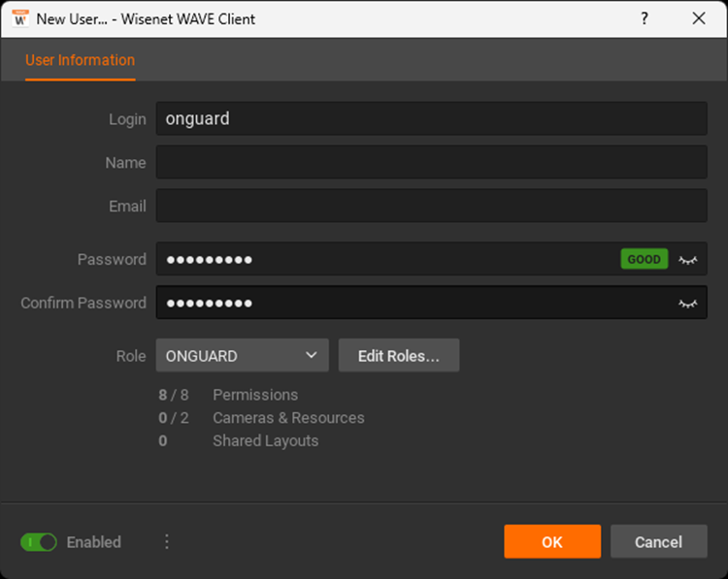Open the help question mark in the title bar
This screenshot has height=579, width=728.
(x=645, y=18)
